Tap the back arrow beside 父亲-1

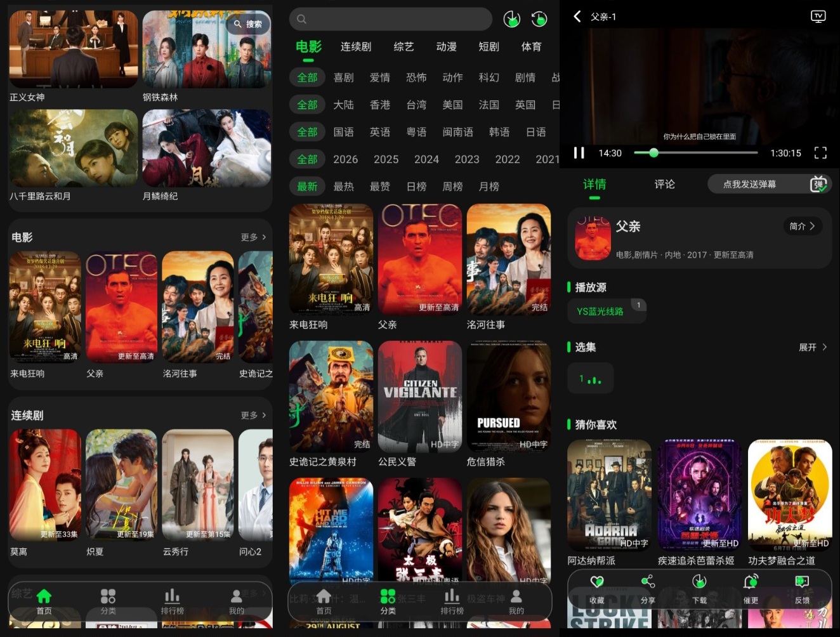pyautogui.click(x=577, y=16)
